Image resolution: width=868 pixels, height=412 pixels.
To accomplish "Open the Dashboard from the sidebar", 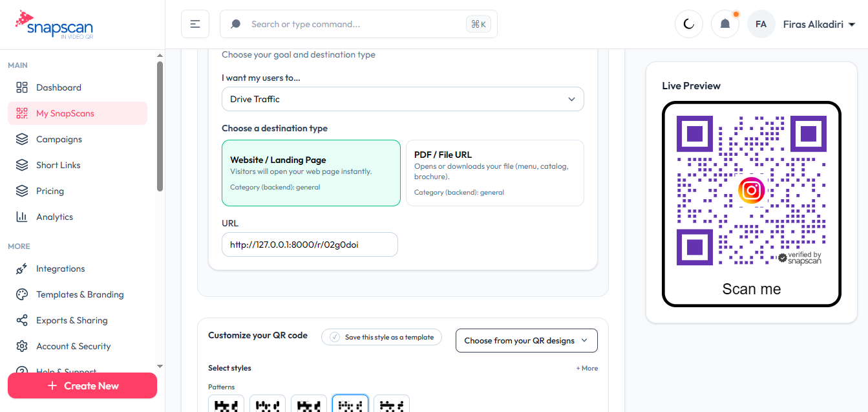I will (x=58, y=87).
